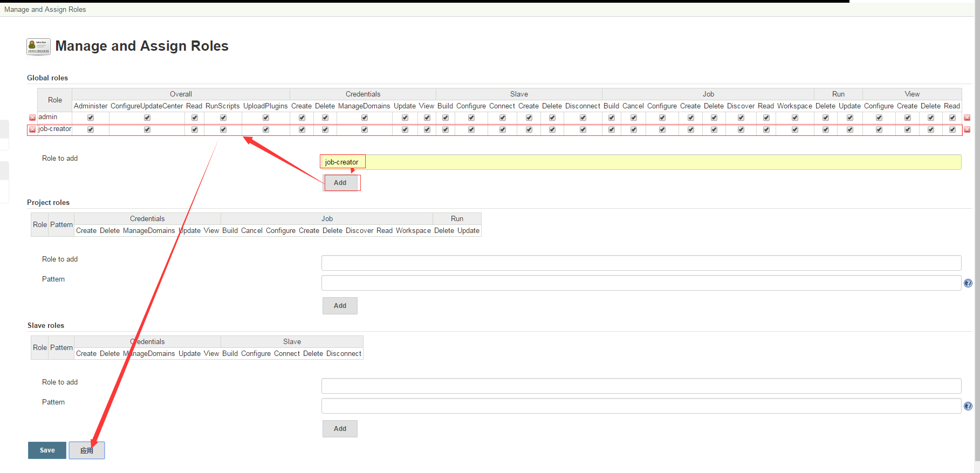Focus Project roles 'Role to add' field
This screenshot has height=473, width=980.
641,263
